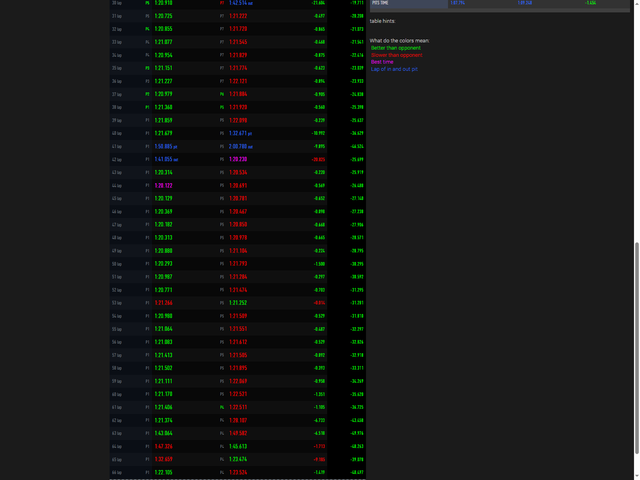
Task: Click the blue 2:00.780 out time on lap 41
Action: pos(241,146)
